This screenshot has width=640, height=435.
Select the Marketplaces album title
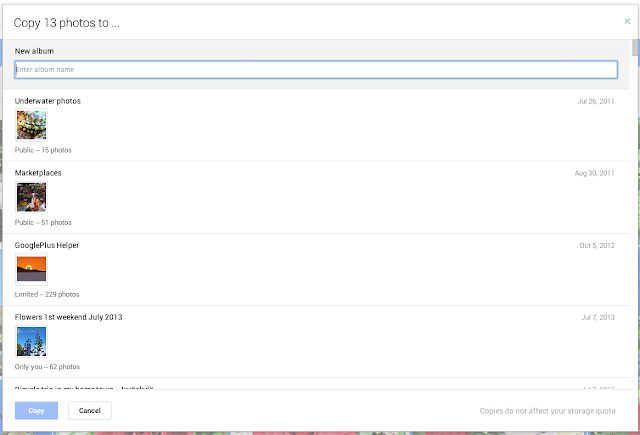tap(40, 173)
